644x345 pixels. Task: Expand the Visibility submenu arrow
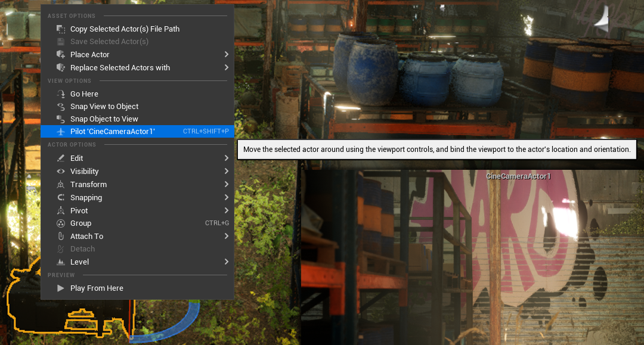[x=227, y=172]
